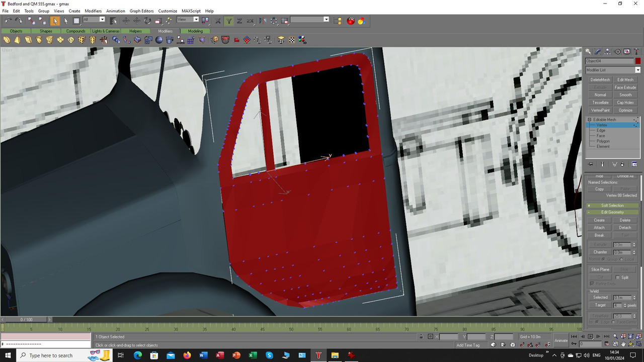644x362 pixels.
Task: Click the Slice Plane button
Action: tap(600, 269)
